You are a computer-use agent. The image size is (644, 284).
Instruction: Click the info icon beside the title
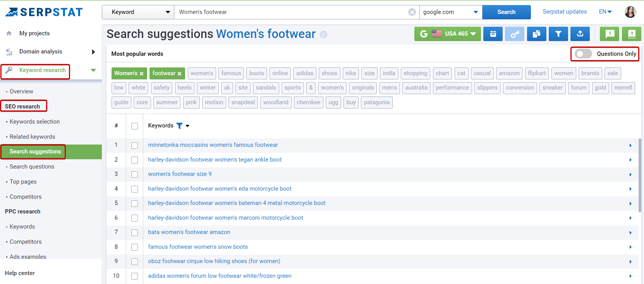(323, 34)
